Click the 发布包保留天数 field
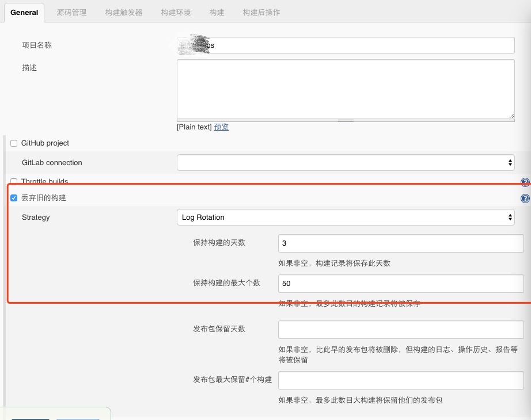The image size is (531, 420). pos(401,330)
